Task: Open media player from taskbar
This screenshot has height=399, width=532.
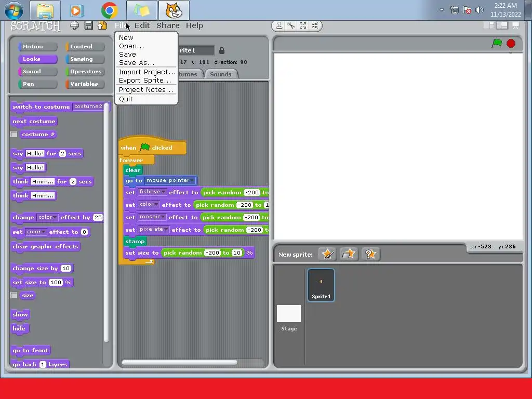Action: [77, 10]
